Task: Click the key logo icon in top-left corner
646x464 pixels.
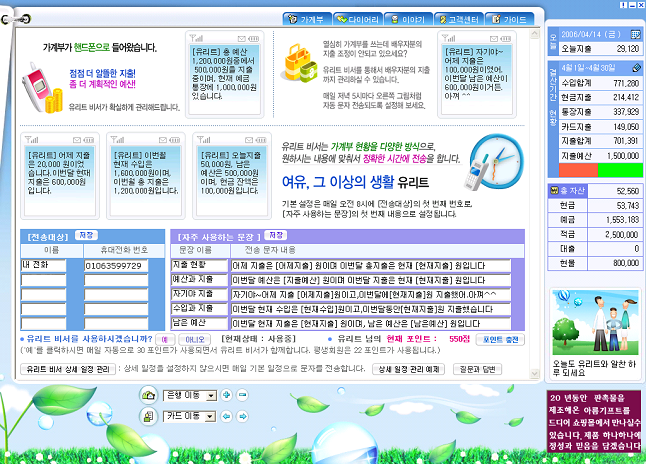Action: coord(16,19)
